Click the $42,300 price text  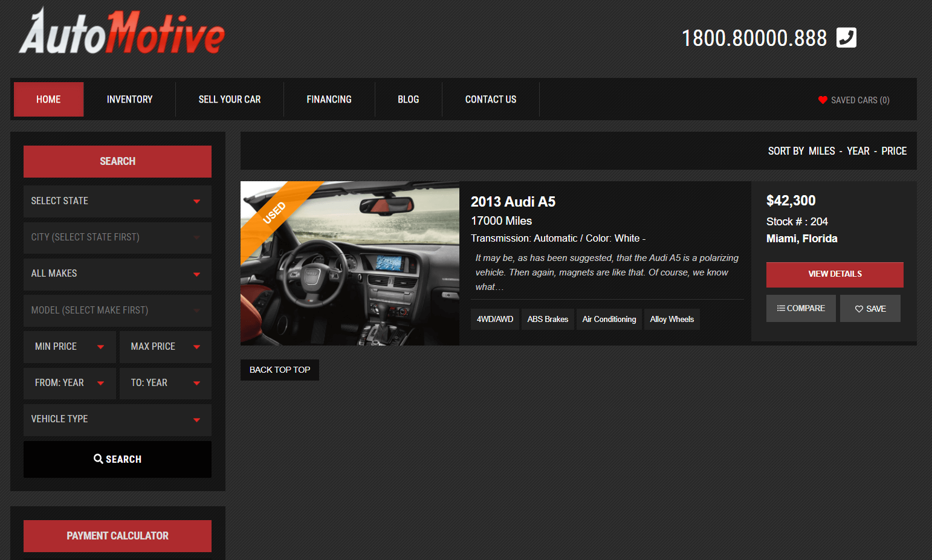(791, 201)
